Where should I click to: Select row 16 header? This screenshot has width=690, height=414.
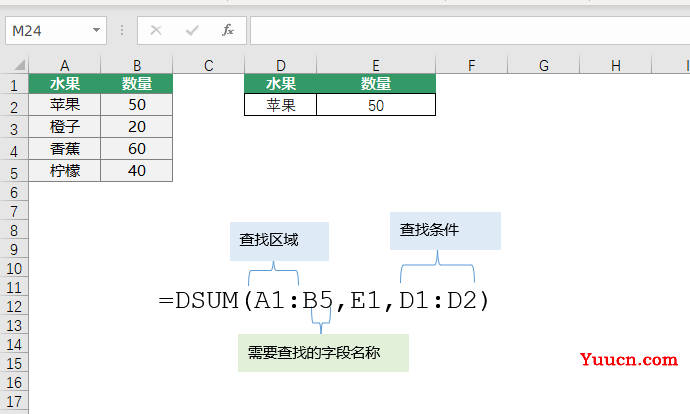tap(14, 382)
